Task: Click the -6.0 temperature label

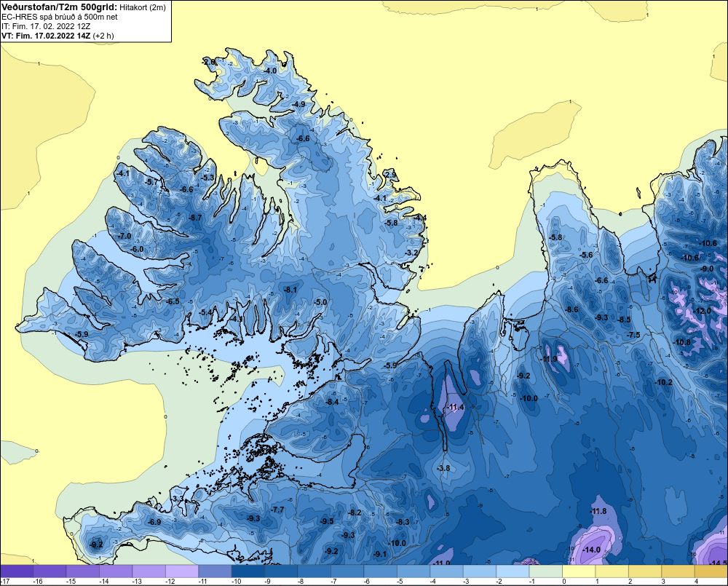Action: tap(137, 249)
